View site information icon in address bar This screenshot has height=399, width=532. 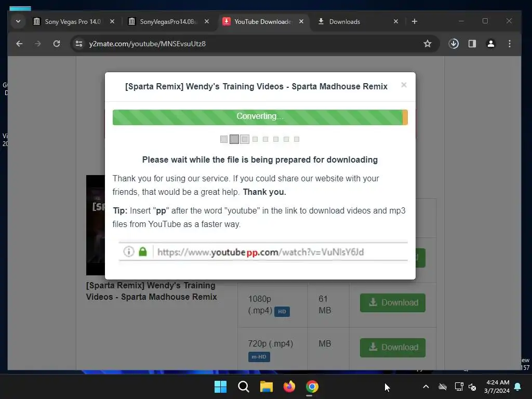pos(79,44)
